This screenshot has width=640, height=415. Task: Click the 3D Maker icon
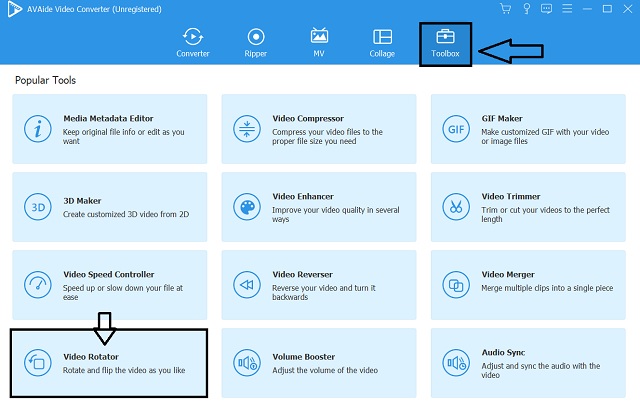click(38, 207)
